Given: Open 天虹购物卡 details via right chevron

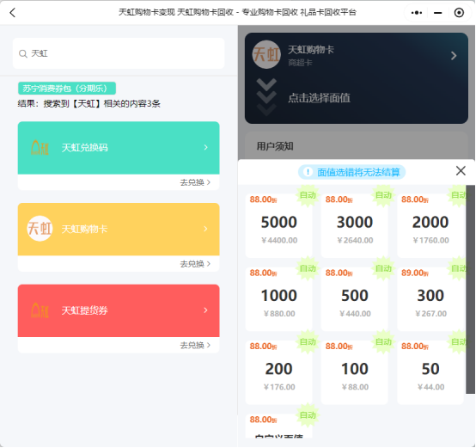Looking at the screenshot, I should pyautogui.click(x=454, y=56).
